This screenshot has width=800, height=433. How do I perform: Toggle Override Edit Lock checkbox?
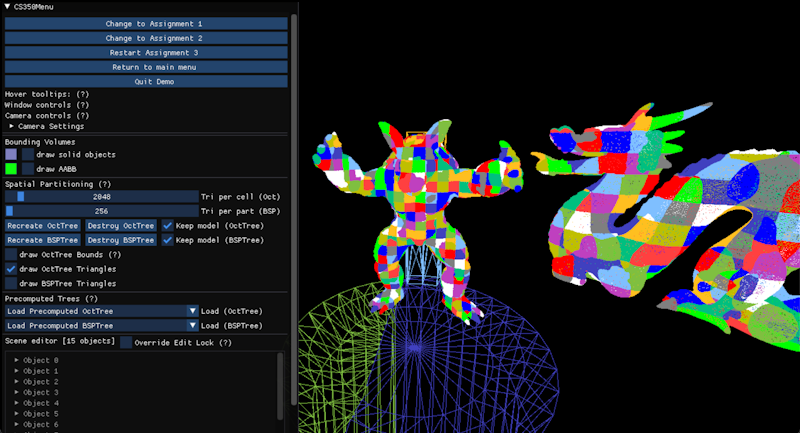pyautogui.click(x=126, y=342)
